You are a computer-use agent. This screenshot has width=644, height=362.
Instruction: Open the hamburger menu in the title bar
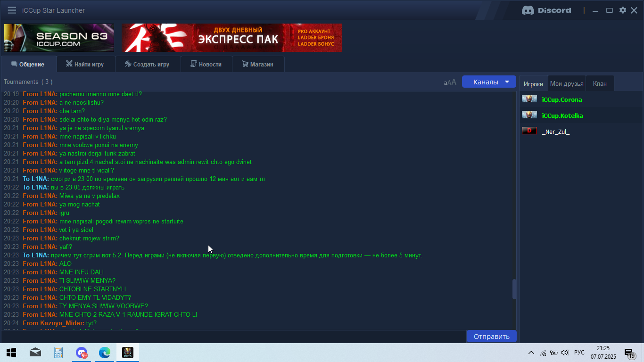[12, 10]
